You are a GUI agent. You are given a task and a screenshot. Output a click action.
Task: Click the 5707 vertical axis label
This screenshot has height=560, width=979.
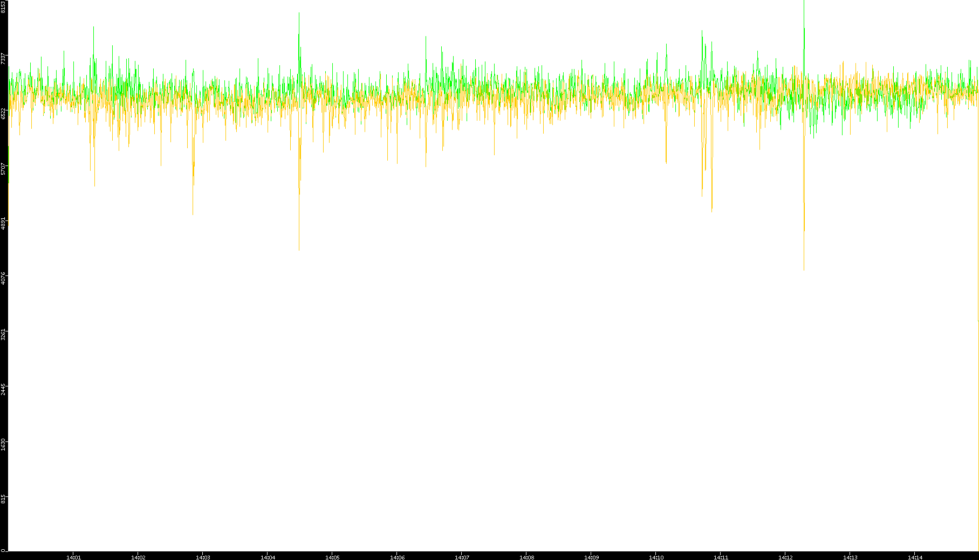click(4, 169)
